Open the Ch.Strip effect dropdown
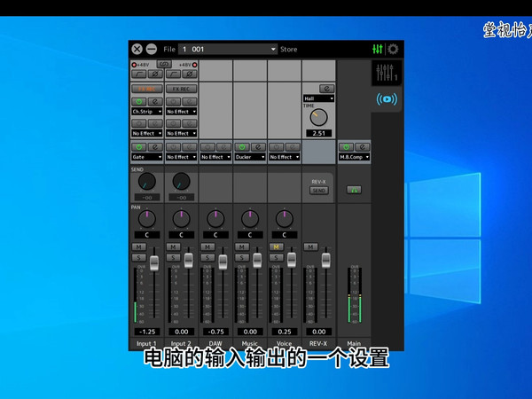Viewport: 532px width, 399px height. coord(147,112)
